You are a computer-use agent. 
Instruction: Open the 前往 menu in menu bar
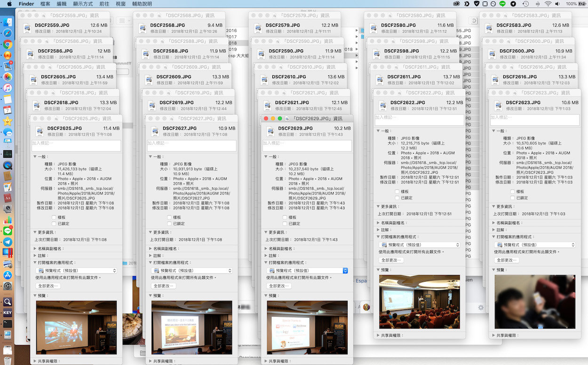tap(104, 4)
